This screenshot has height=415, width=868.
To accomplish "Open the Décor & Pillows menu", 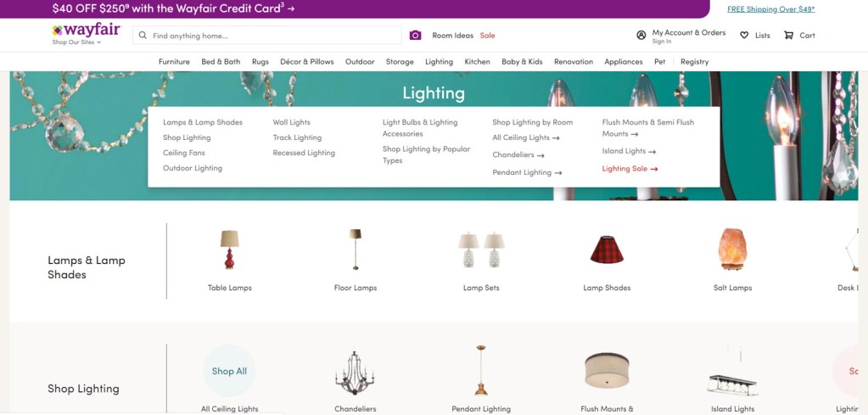I will [307, 62].
